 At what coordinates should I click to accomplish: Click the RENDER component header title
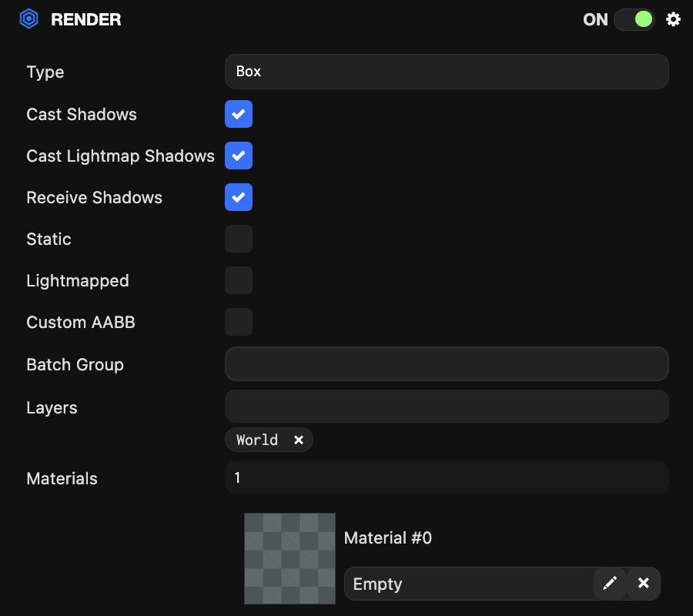pos(85,19)
